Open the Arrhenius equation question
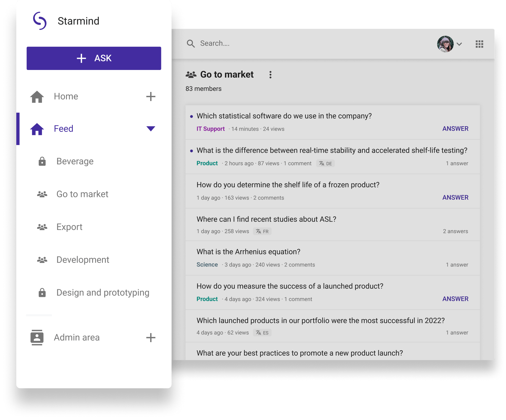This screenshot has height=420, width=506. click(248, 252)
